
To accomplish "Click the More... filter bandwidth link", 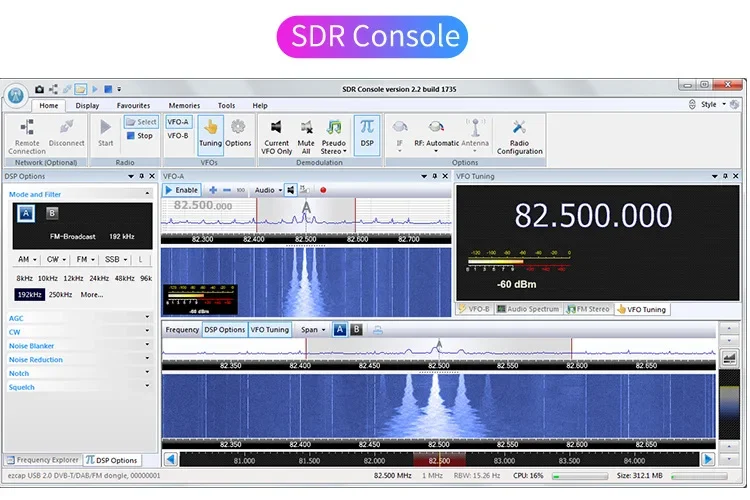I will pos(92,294).
